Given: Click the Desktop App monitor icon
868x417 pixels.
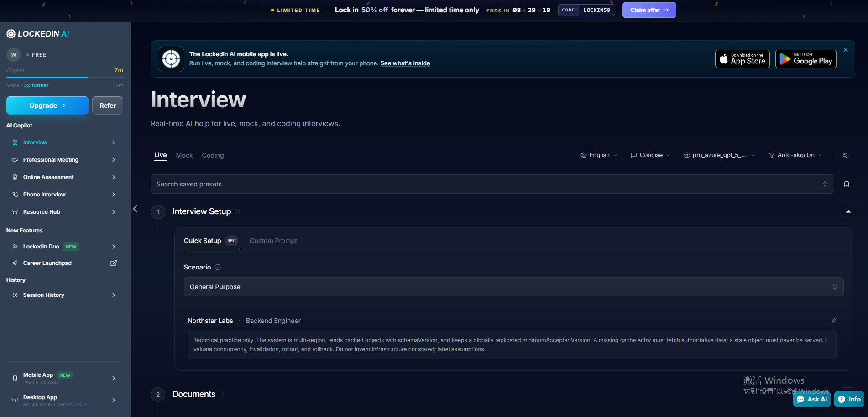Looking at the screenshot, I should pos(15,400).
